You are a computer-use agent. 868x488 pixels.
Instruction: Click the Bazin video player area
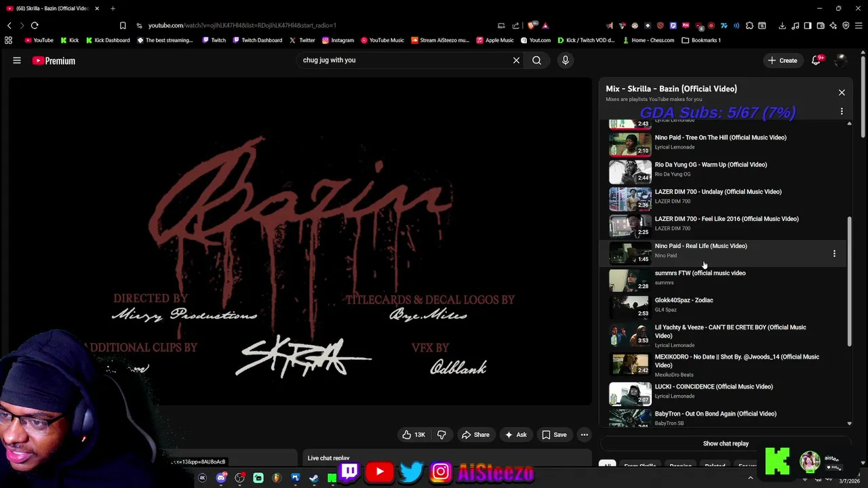coord(300,241)
